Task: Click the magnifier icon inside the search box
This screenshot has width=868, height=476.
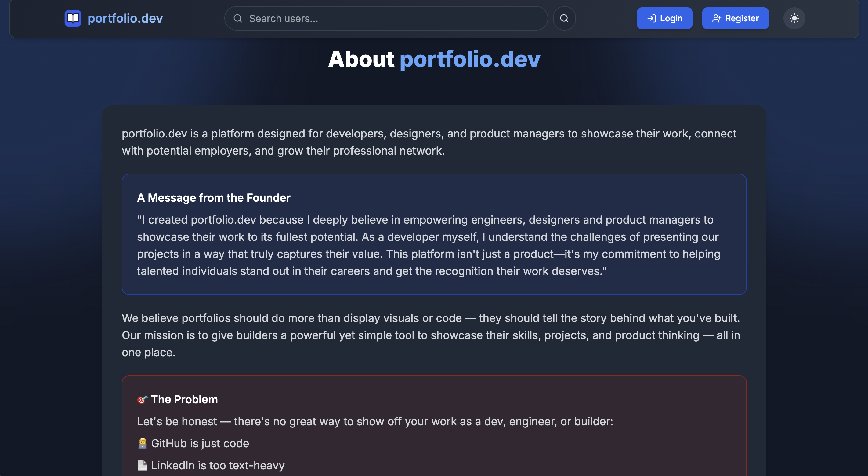Action: tap(238, 18)
